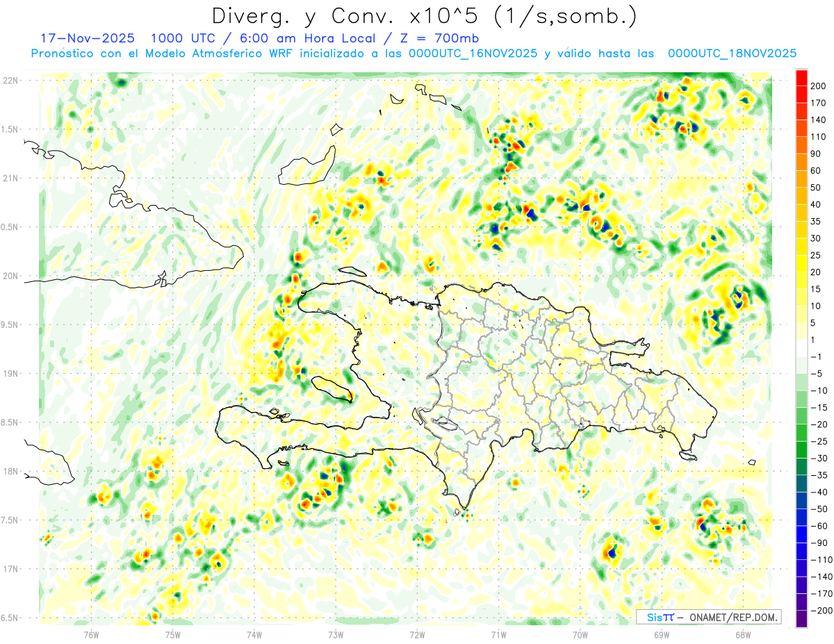This screenshot has height=644, width=834.
Task: Click the 'Z = 700mb' level text
Action: 439,38
